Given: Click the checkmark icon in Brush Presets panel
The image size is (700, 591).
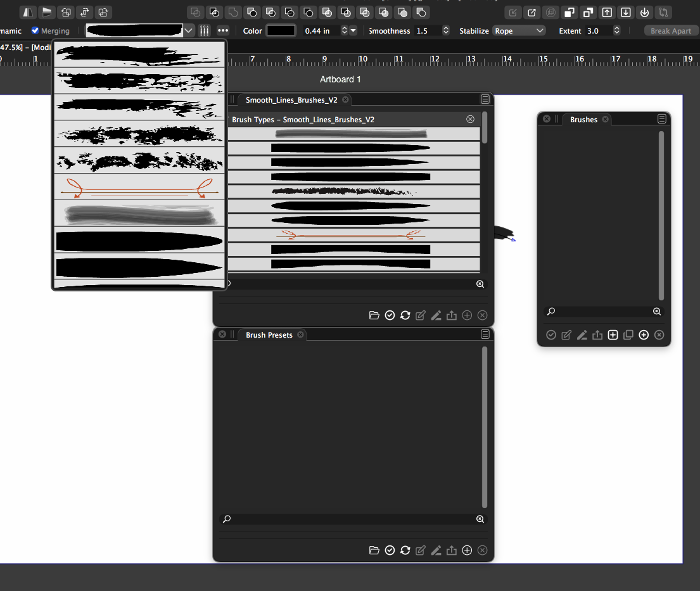Looking at the screenshot, I should tap(390, 550).
